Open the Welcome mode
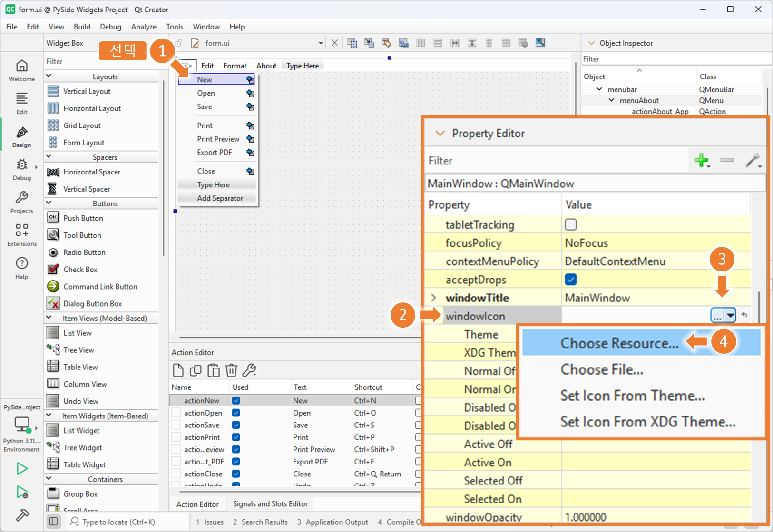 tap(21, 70)
